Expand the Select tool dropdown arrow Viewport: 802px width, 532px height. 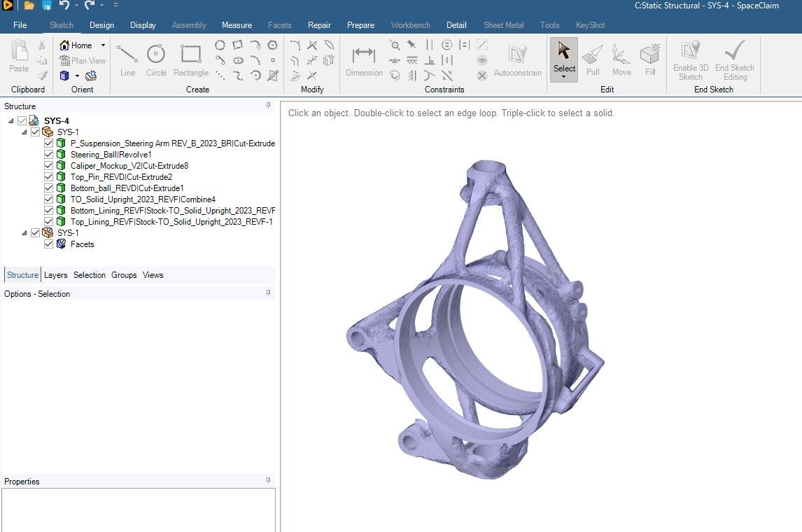coord(563,77)
